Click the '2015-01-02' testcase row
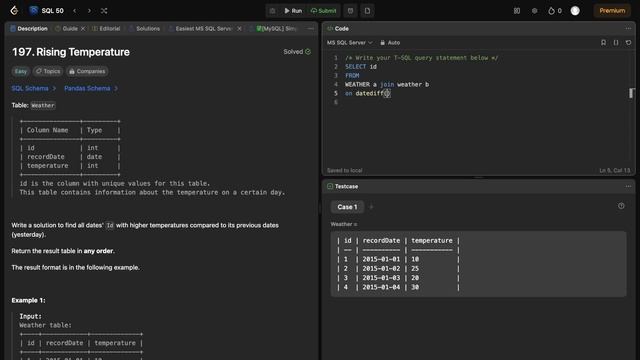The image size is (640, 360). 398,269
